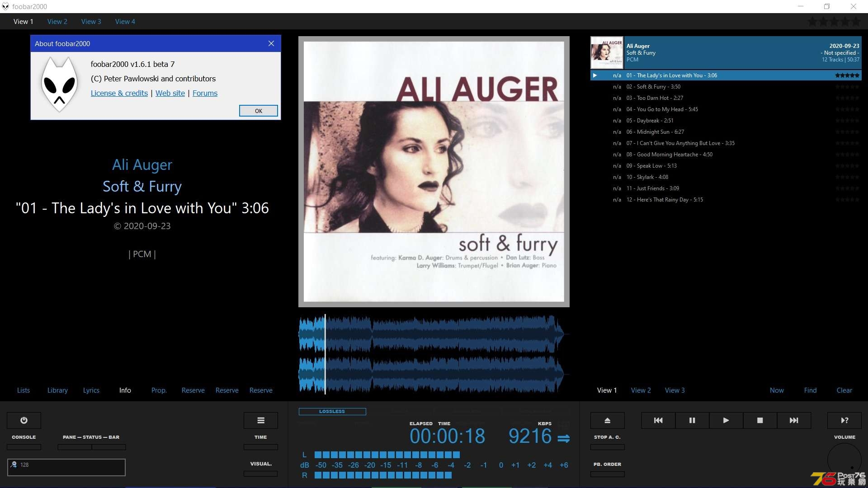Select track 03 - Too Darn Hot

tap(726, 98)
